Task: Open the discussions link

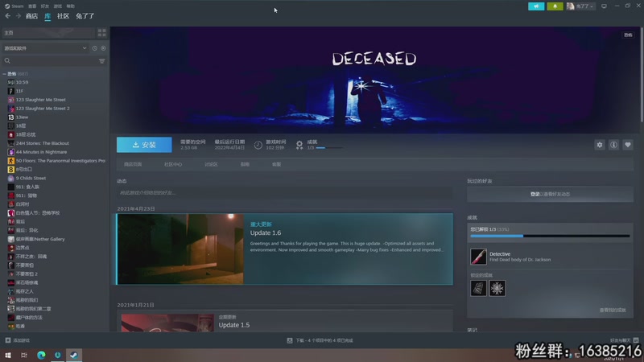Action: coord(211,164)
